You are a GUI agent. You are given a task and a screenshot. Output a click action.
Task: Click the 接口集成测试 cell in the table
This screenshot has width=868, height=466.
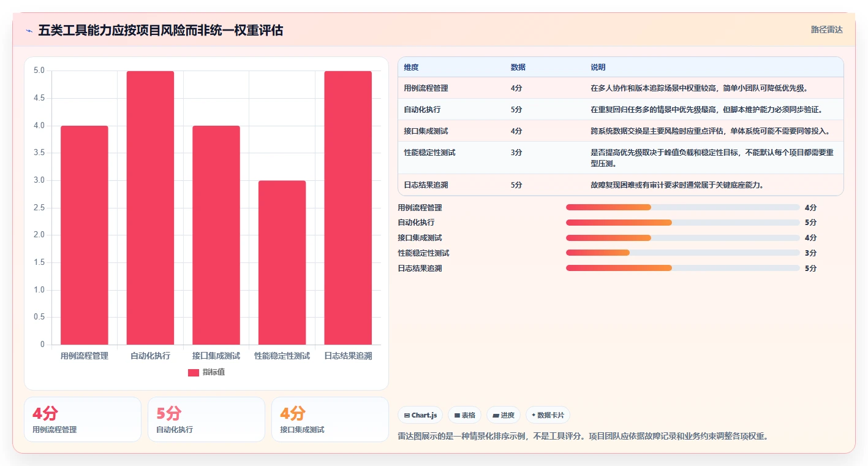pyautogui.click(x=426, y=131)
